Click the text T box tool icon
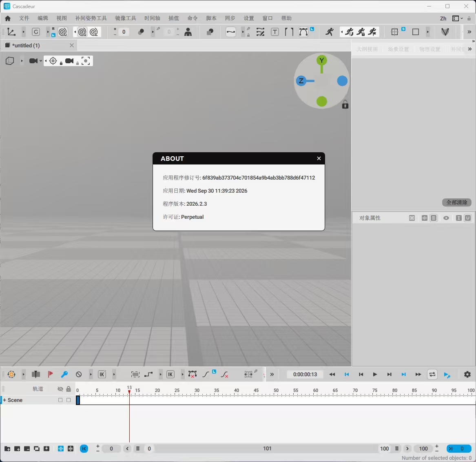The image size is (476, 462). point(275,32)
